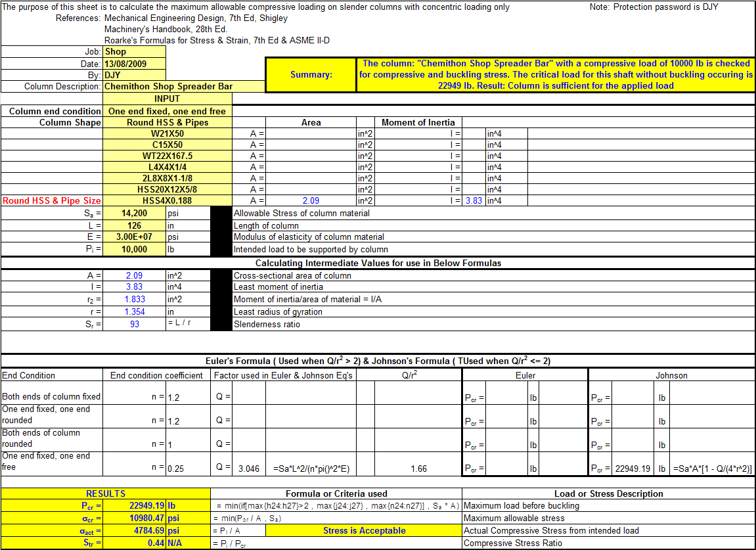The width and height of the screenshot is (756, 550).
Task: Click the yellow Summary label cell
Action: [x=311, y=75]
